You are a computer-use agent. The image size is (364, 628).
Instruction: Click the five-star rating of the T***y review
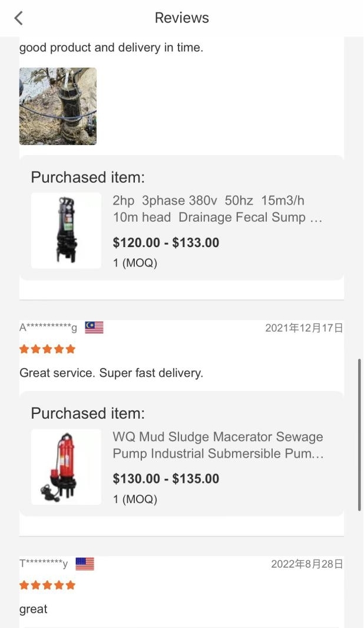click(47, 585)
